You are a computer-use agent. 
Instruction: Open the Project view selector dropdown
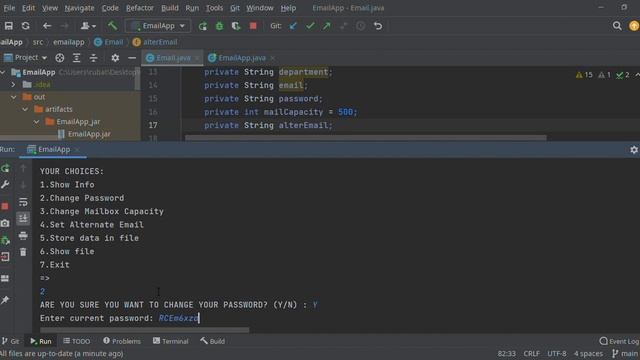25,58
